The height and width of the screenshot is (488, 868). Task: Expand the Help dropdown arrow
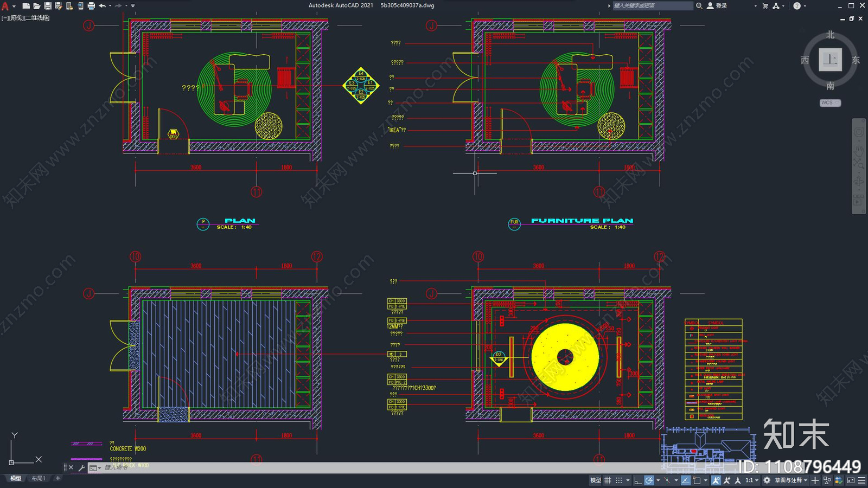pos(805,6)
